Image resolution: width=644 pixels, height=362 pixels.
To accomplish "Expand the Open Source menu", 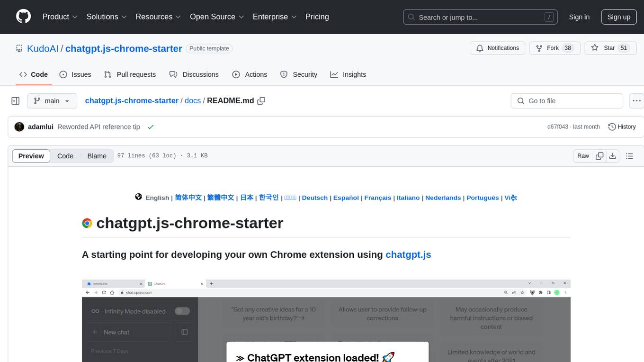I will click(217, 17).
